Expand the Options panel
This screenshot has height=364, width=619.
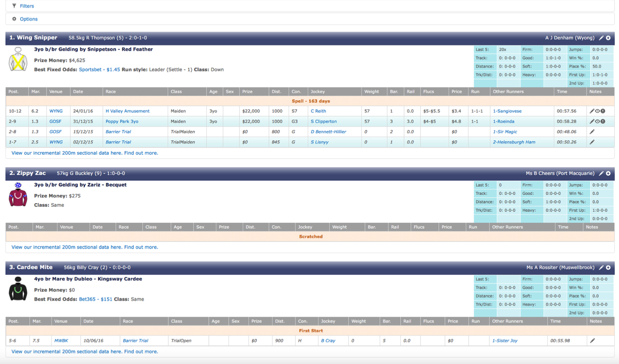[28, 19]
